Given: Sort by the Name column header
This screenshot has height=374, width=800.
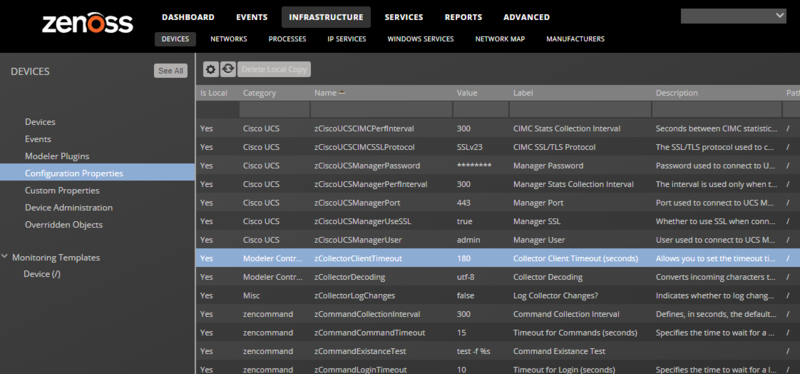Looking at the screenshot, I should [x=325, y=93].
